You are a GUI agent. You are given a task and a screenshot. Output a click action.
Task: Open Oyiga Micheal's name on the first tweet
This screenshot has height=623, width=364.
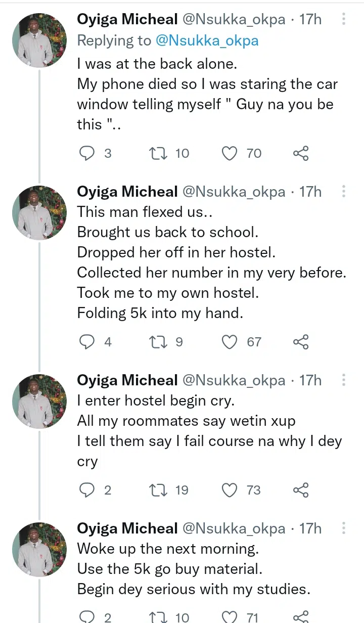[127, 20]
